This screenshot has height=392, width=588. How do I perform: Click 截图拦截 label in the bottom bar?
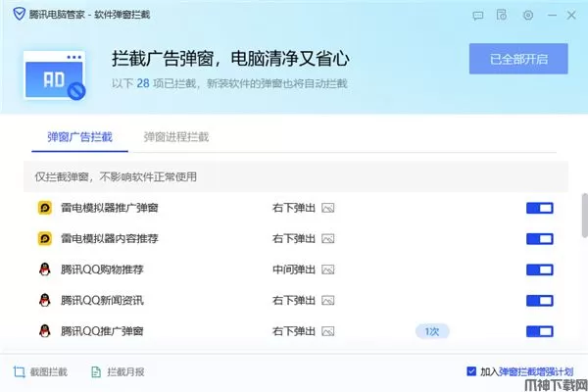click(49, 372)
